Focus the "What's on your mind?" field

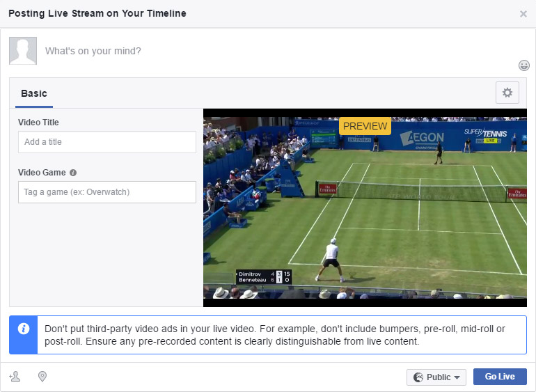point(93,51)
